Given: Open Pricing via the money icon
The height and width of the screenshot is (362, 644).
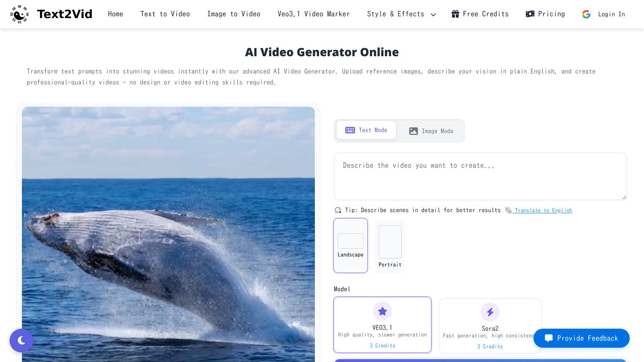Looking at the screenshot, I should click(530, 14).
